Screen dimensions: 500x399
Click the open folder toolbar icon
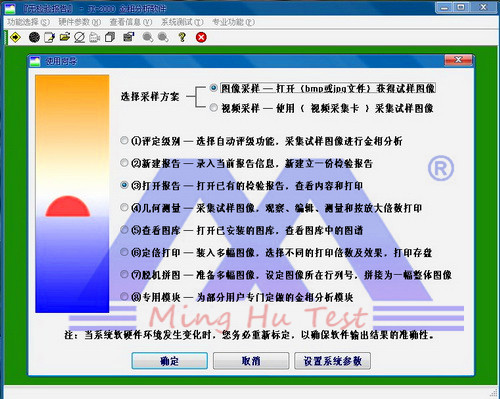click(65, 37)
